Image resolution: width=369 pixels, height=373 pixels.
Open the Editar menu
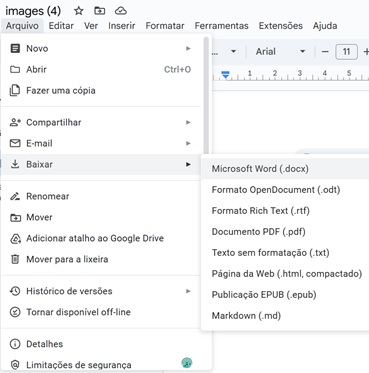click(x=61, y=26)
